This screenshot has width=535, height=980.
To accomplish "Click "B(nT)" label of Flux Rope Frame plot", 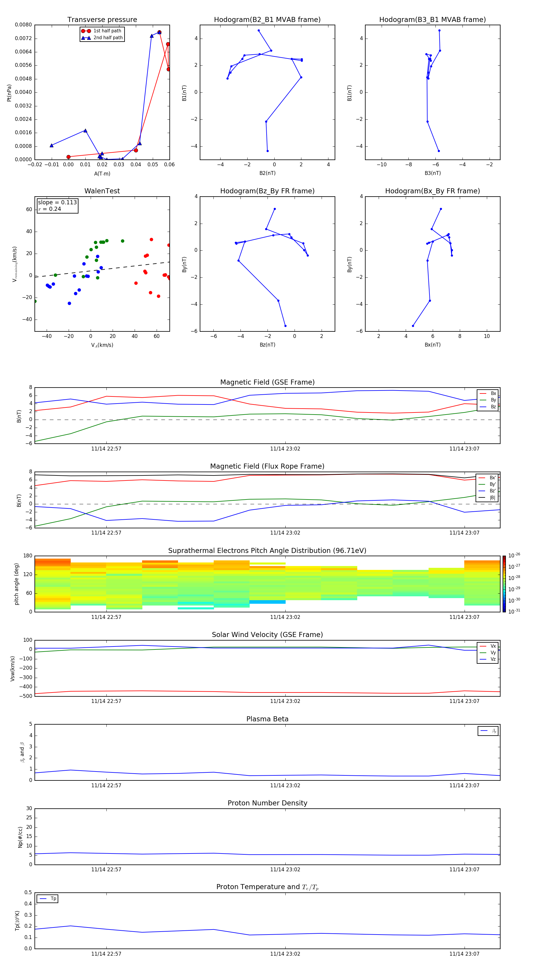I will point(19,501).
